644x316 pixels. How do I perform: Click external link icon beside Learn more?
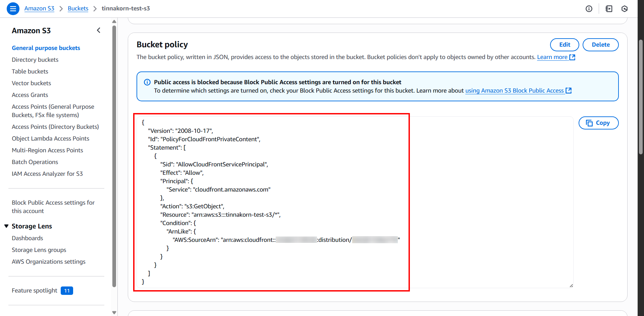point(573,57)
